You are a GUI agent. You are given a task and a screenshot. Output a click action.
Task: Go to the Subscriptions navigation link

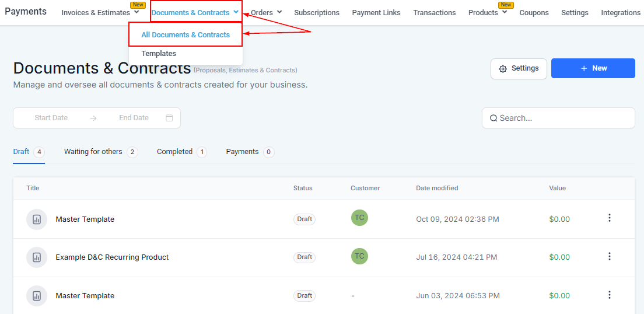pyautogui.click(x=317, y=13)
